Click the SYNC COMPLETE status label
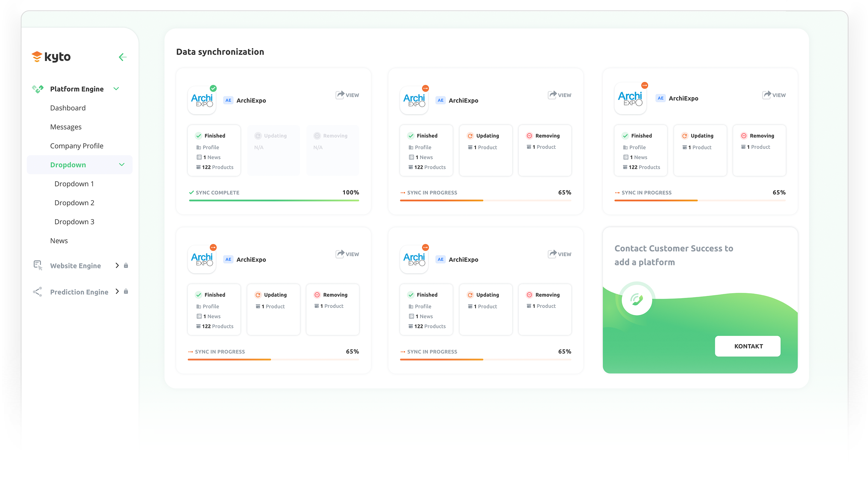 (214, 193)
